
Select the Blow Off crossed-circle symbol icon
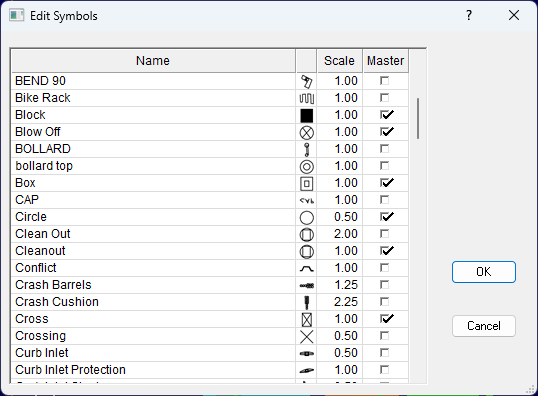click(x=306, y=132)
